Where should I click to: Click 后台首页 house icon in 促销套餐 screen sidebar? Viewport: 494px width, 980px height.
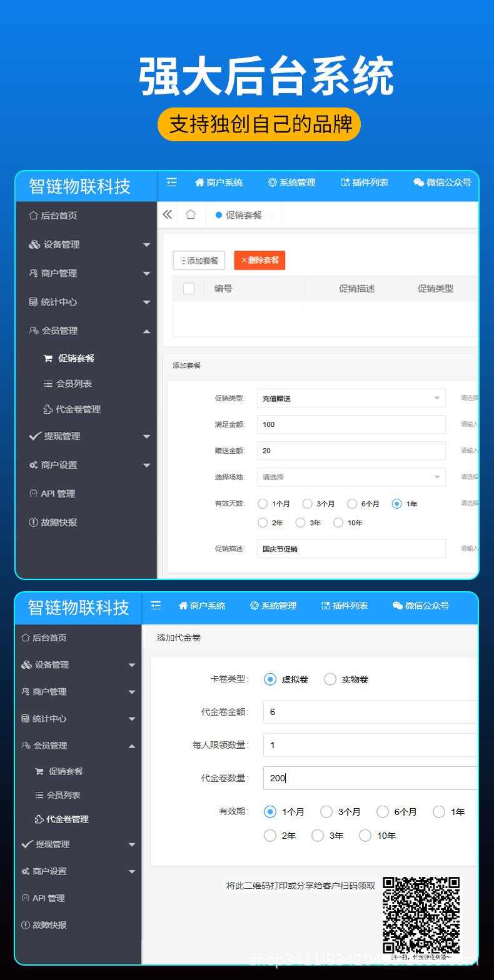[33, 216]
